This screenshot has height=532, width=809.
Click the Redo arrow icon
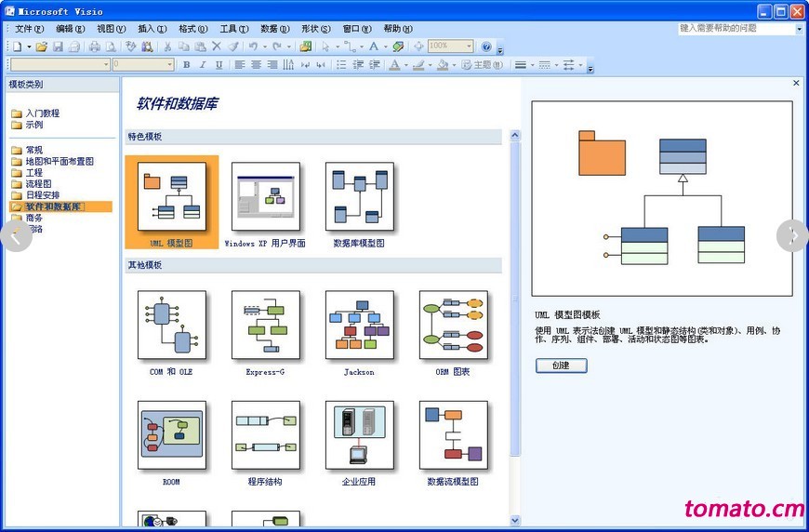(277, 47)
